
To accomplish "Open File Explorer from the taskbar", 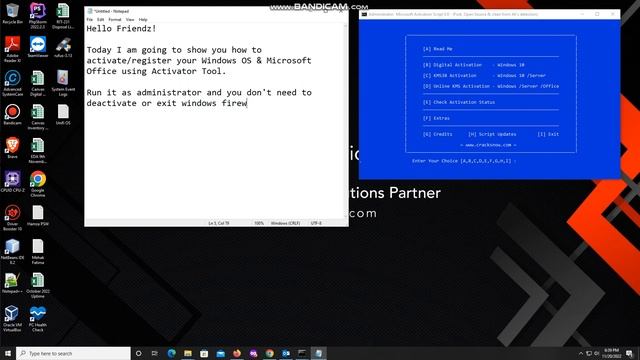I will [x=188, y=353].
